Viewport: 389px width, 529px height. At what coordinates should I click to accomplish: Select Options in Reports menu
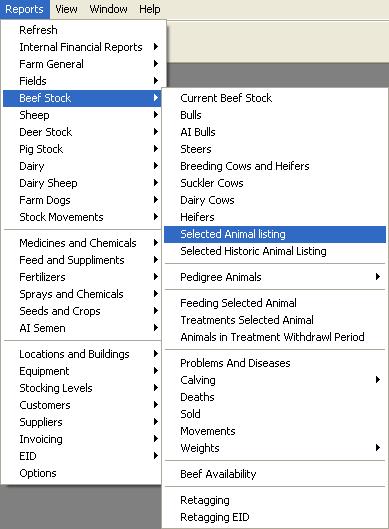[82, 473]
